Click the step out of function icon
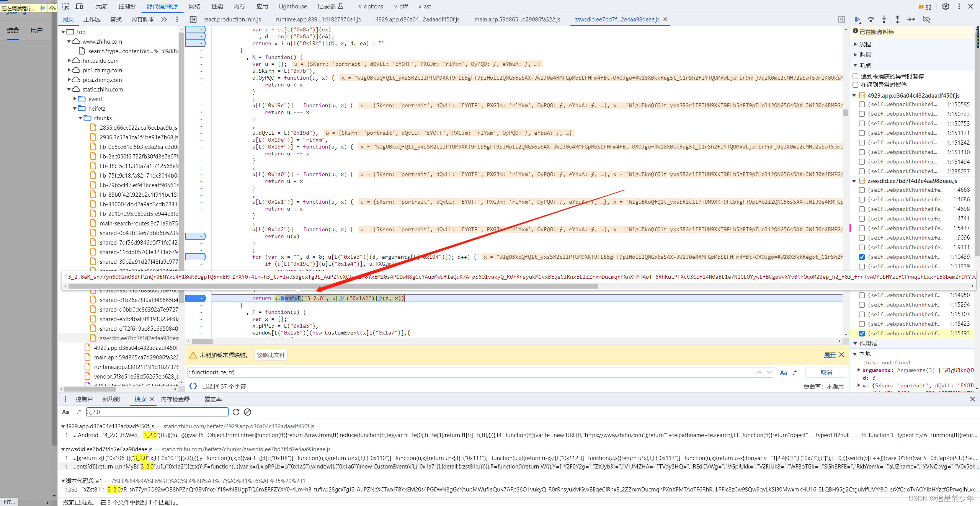 point(897,19)
